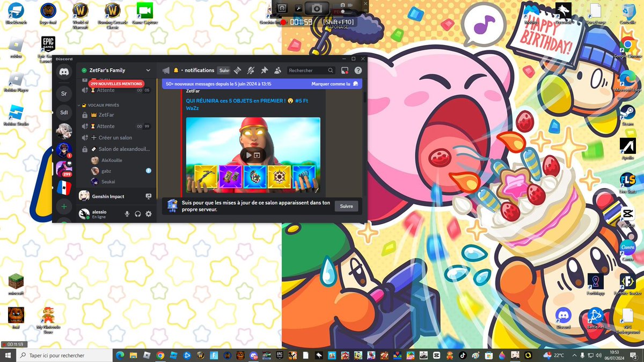Open embedded video in external window icon
Image resolution: width=644 pixels, height=362 pixels.
pyautogui.click(x=258, y=155)
